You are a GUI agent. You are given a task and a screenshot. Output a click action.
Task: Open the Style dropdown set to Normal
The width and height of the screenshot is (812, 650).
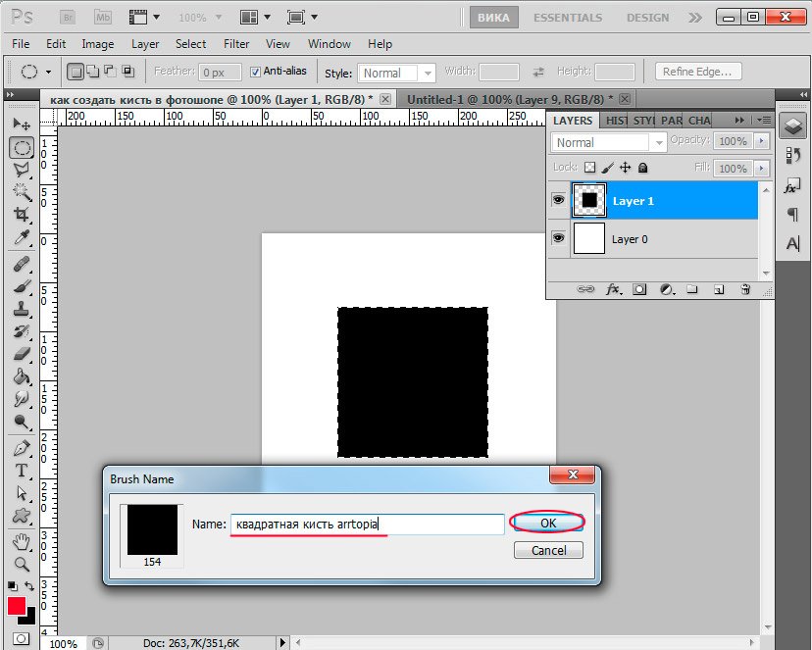coord(396,73)
